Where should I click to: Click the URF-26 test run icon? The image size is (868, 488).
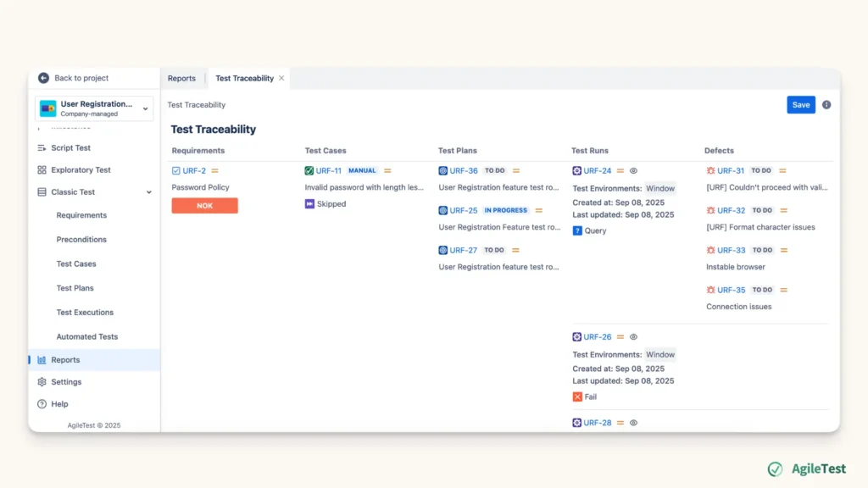coord(576,337)
